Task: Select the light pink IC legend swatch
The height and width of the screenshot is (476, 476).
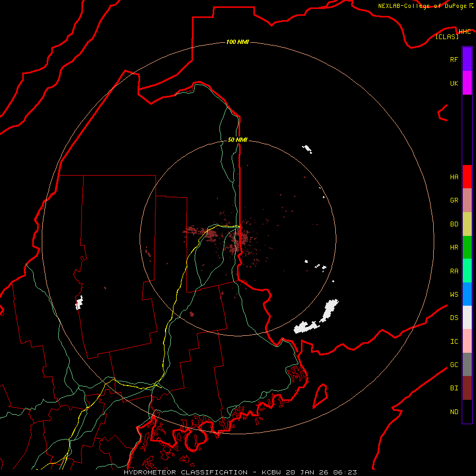Action: 467,341
